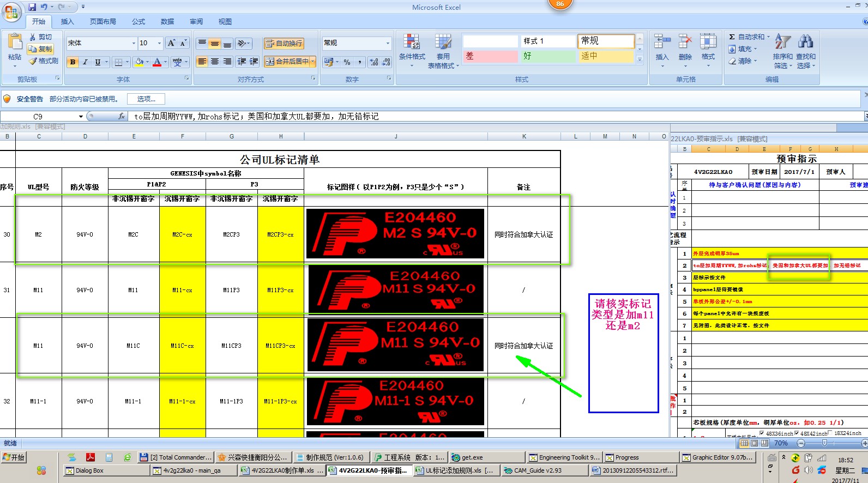Click the insert function fx icon
Image resolution: width=868 pixels, height=483 pixels.
pos(122,116)
